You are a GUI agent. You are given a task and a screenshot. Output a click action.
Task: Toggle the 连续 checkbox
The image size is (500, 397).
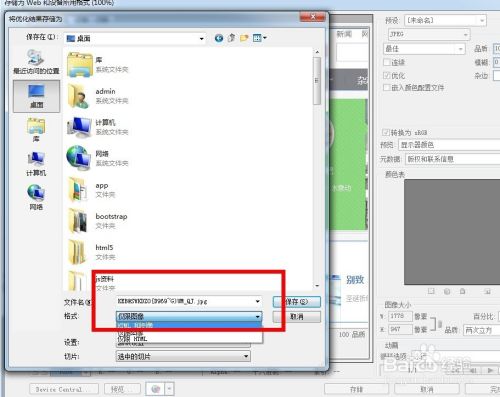coord(387,62)
